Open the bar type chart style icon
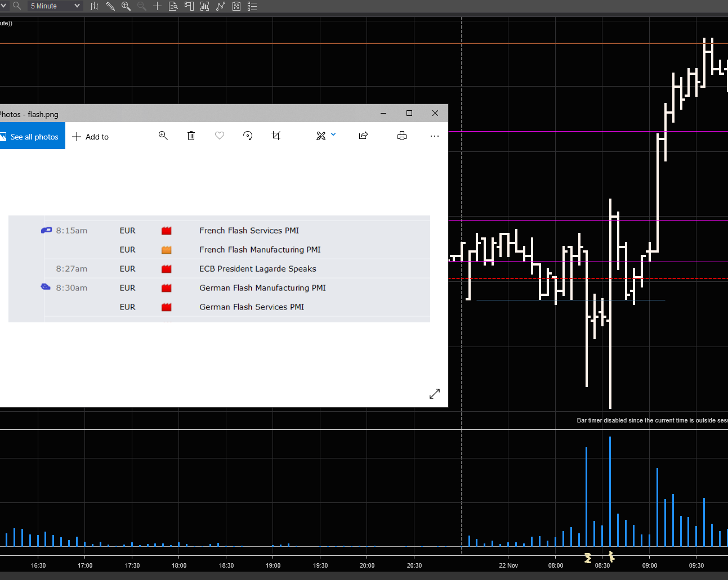Screen dimensions: 728x580 point(95,6)
